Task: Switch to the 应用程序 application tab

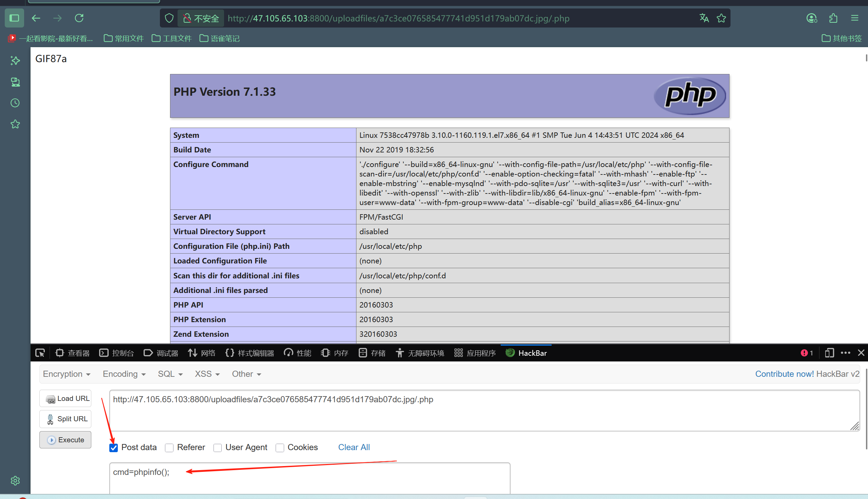Action: (x=475, y=353)
